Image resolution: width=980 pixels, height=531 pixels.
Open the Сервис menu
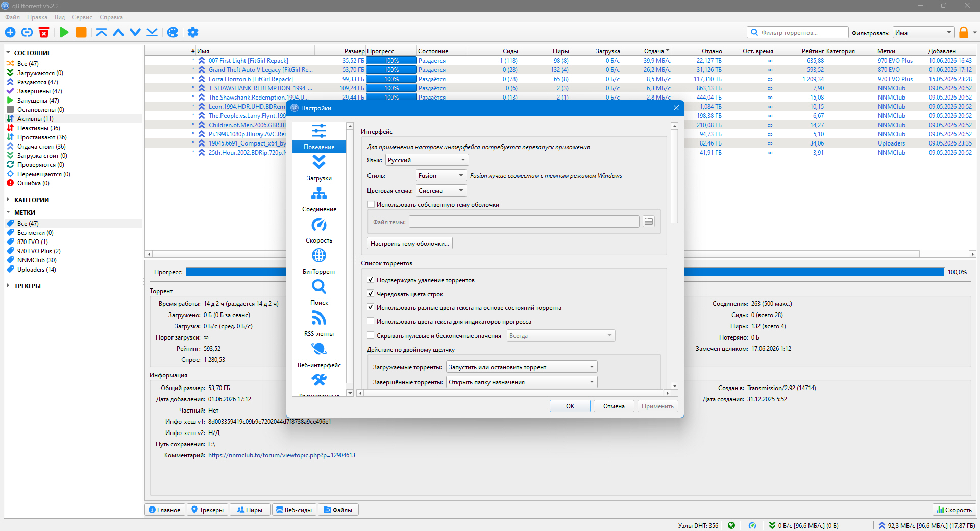(82, 17)
